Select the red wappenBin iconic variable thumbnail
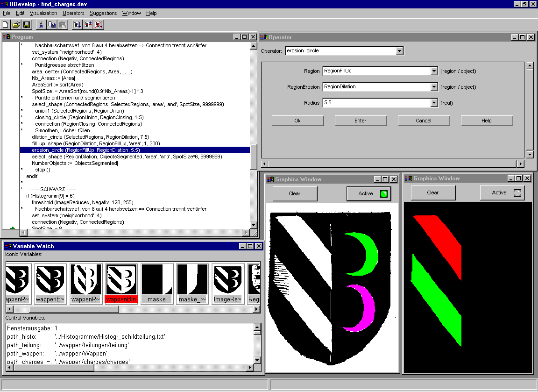The image size is (538, 392). coord(121,283)
